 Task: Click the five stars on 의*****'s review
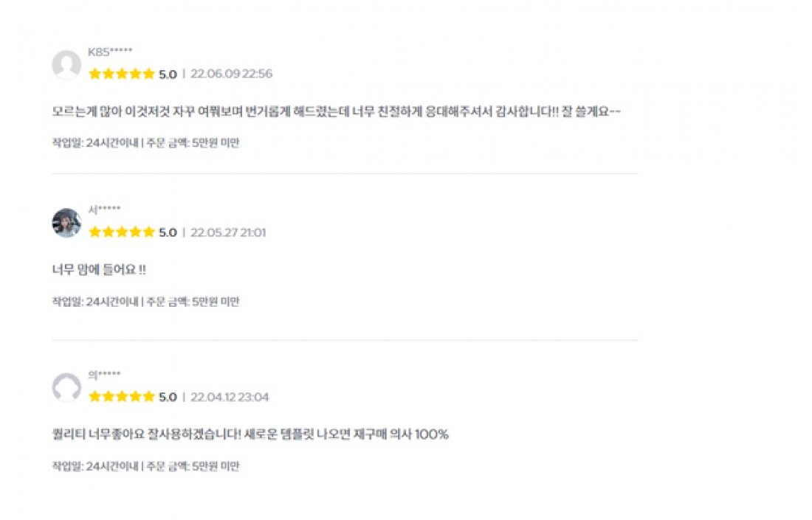[x=122, y=397]
